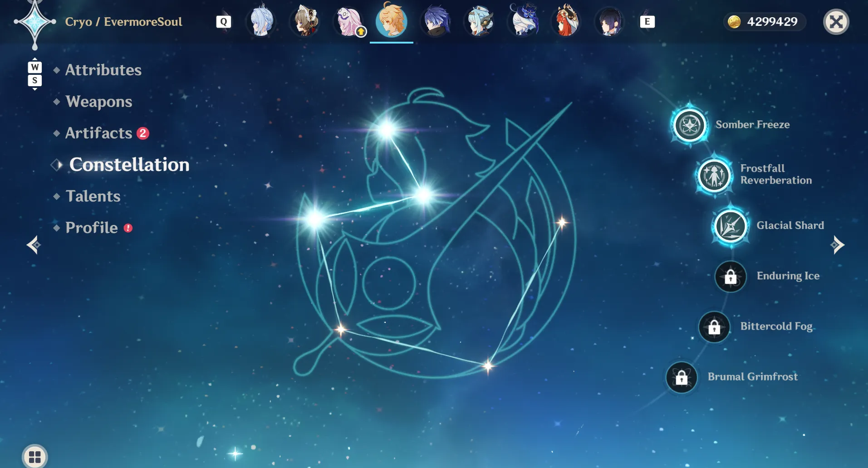Open the Weapons menu entry
The image size is (868, 468).
point(99,102)
